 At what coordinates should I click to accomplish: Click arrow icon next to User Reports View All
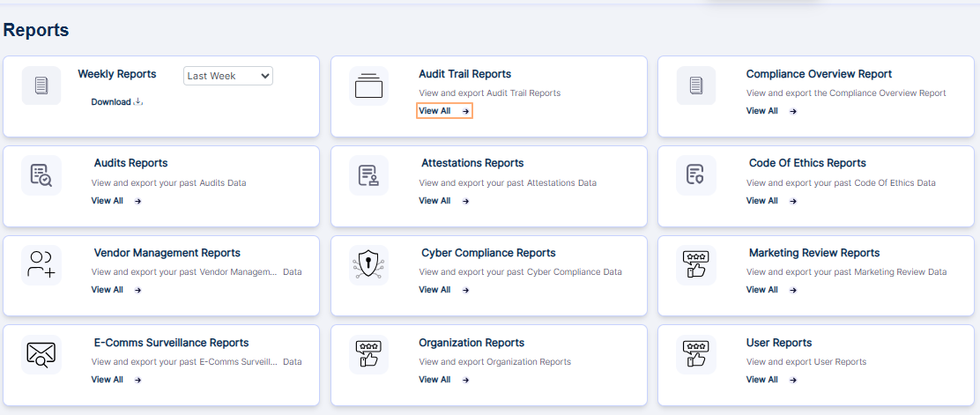(793, 380)
